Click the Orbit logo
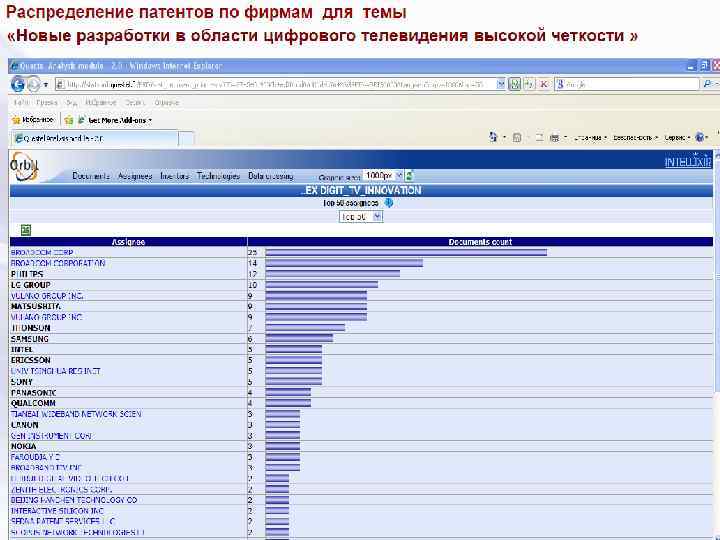The width and height of the screenshot is (720, 540). tap(24, 166)
